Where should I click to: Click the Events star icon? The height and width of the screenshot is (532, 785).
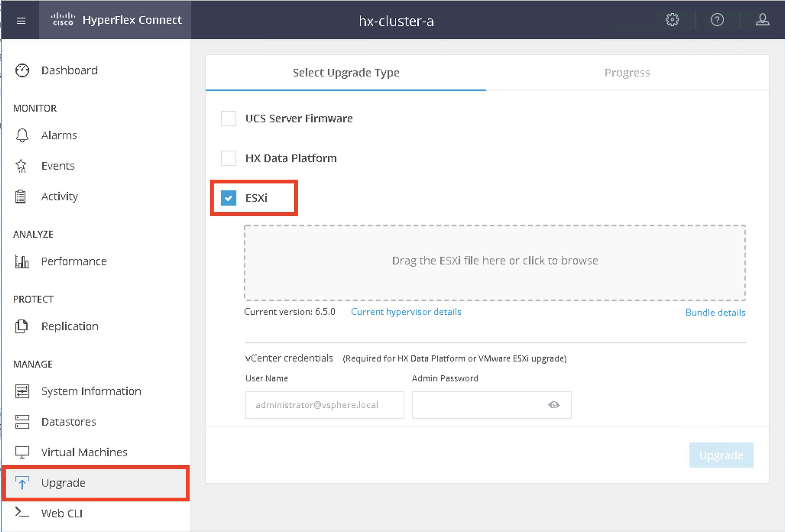point(21,166)
